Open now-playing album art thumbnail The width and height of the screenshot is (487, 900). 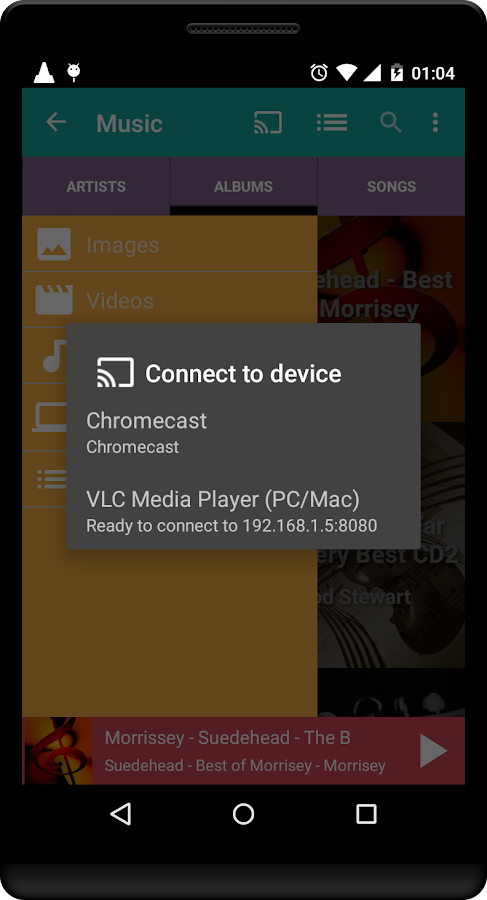click(57, 751)
